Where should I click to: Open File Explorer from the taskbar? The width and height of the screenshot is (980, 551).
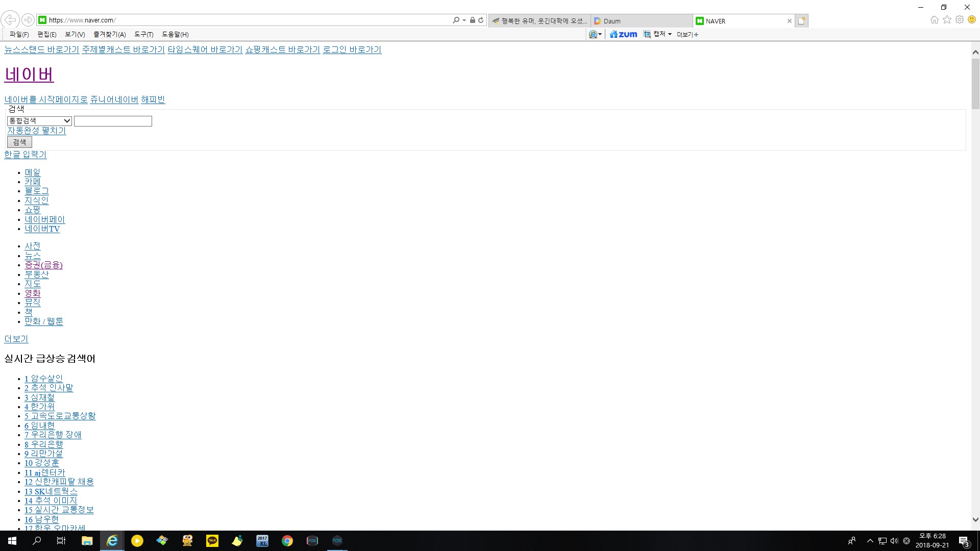click(87, 541)
